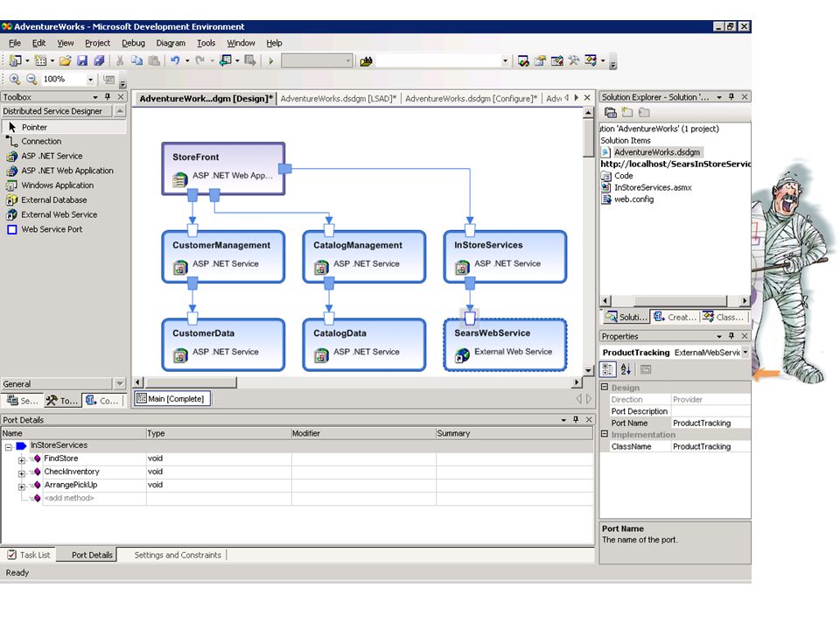
Task: Click the hammer and wrench Toolbox toolbar icon
Action: 574,61
